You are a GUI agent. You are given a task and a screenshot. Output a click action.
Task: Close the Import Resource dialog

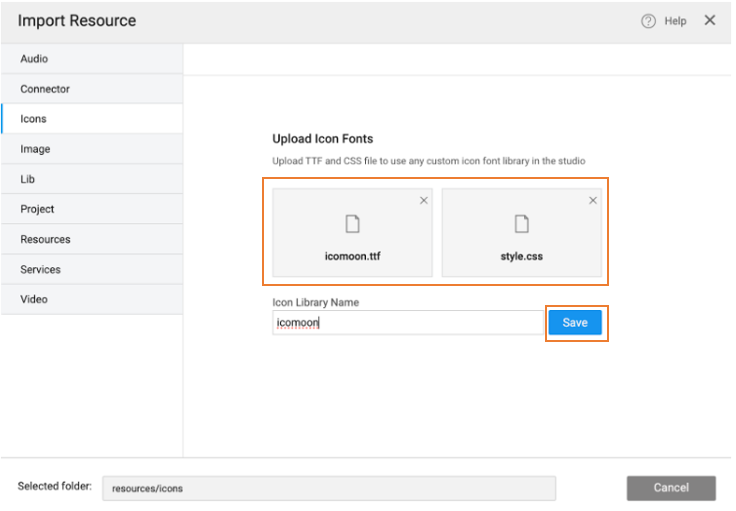tap(710, 20)
